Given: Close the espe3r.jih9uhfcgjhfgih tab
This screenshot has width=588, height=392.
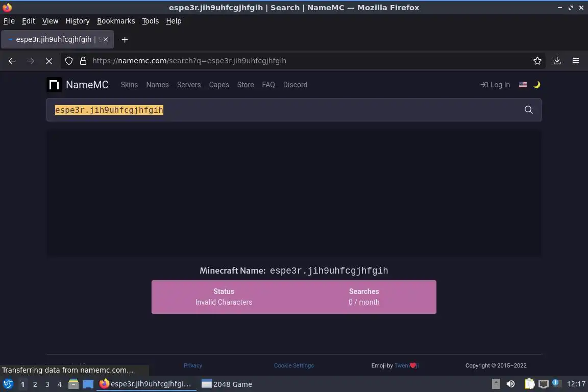Looking at the screenshot, I should coord(106,39).
